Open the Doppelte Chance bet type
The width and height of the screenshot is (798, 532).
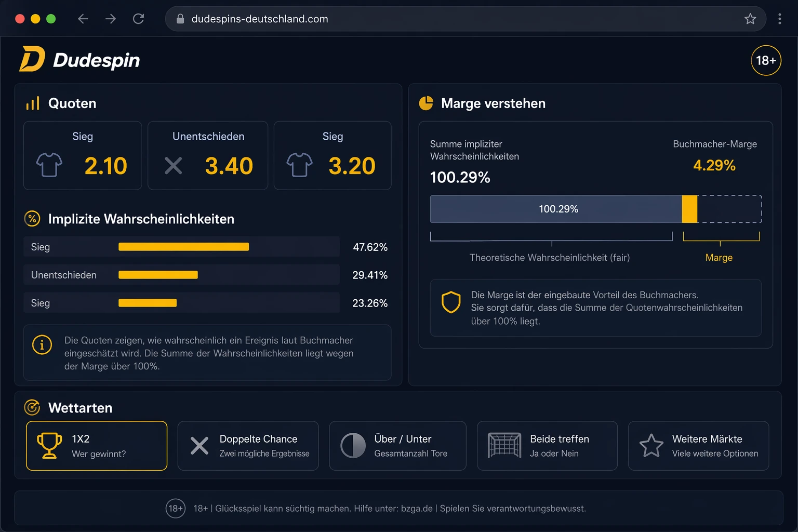(248, 446)
